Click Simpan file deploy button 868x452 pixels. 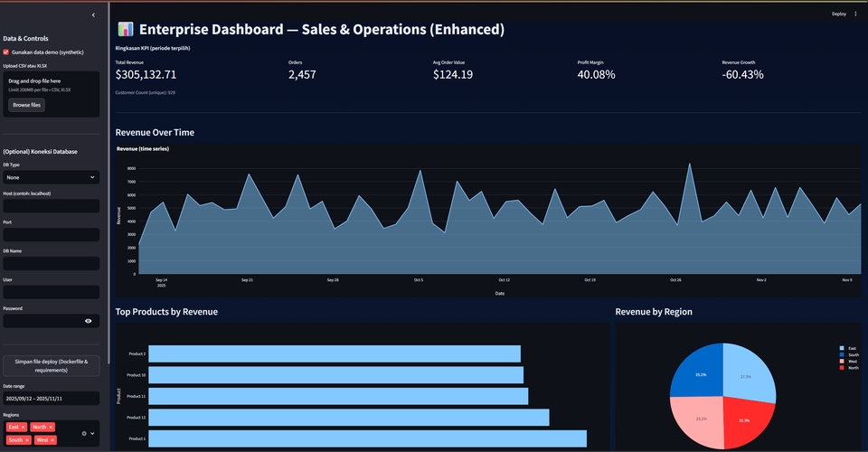[51, 365]
